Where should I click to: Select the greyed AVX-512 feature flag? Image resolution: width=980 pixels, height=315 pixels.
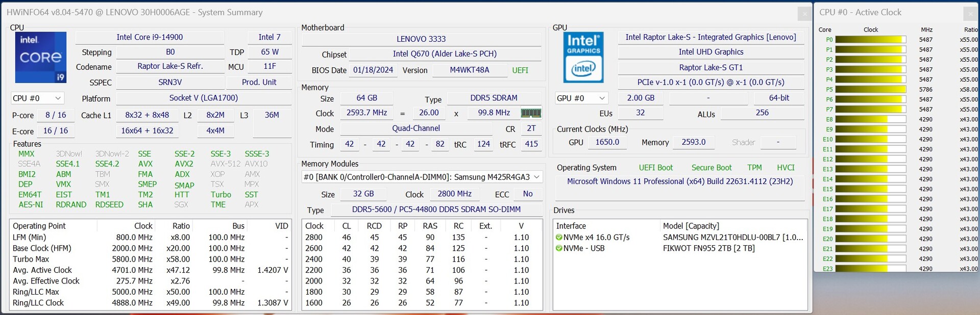pyautogui.click(x=226, y=164)
